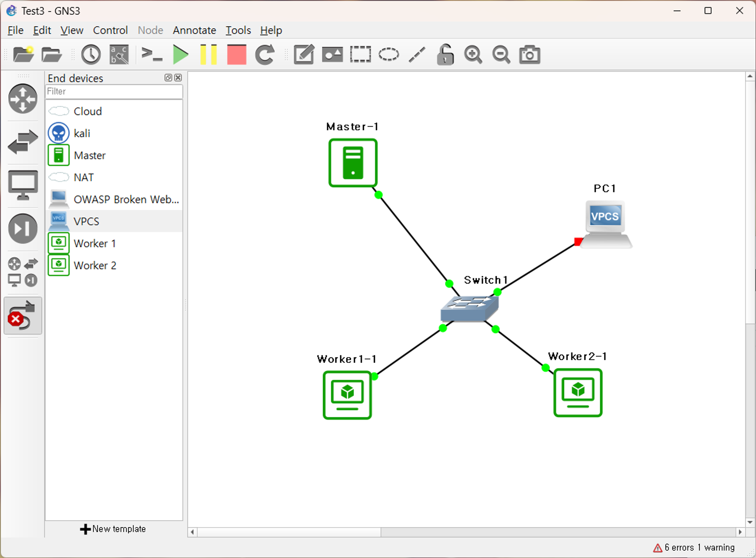Click the canvas vertical scrollbar down arrow

[750, 522]
